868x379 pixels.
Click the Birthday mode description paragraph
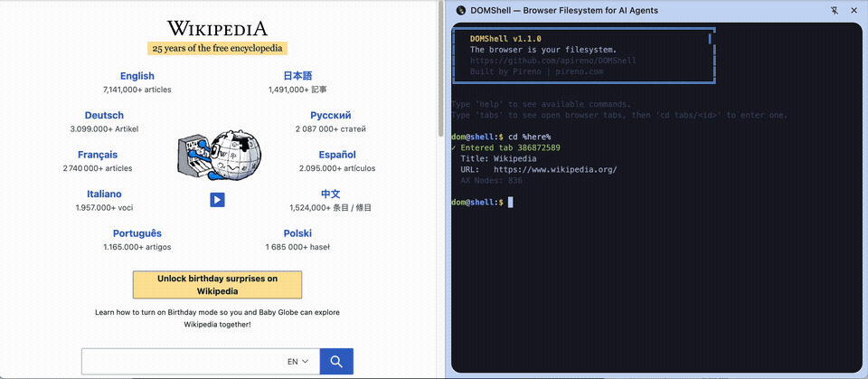[217, 318]
